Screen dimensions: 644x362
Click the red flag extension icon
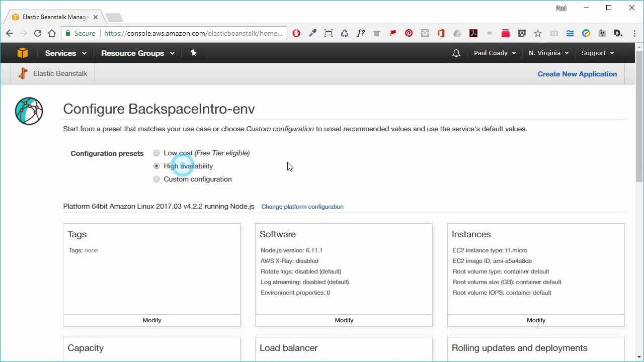click(x=393, y=33)
